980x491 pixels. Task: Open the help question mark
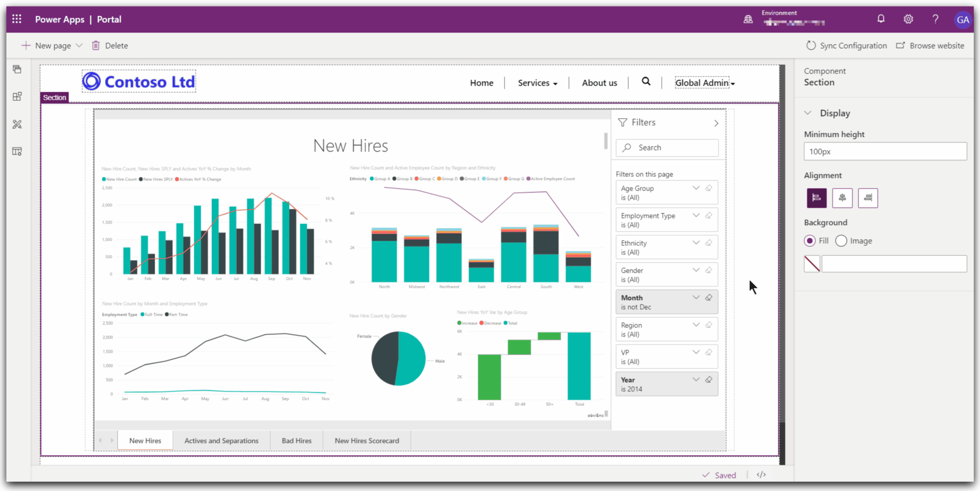coord(935,19)
